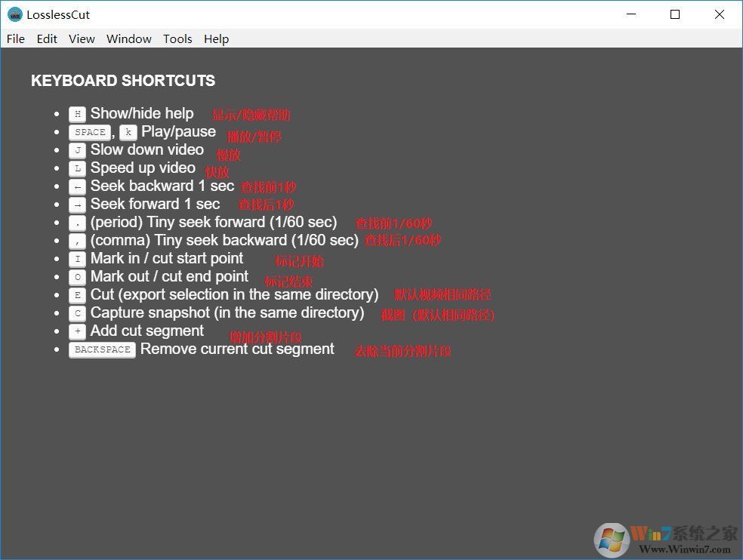Open the Help menu
This screenshot has height=560, width=743.
[216, 38]
